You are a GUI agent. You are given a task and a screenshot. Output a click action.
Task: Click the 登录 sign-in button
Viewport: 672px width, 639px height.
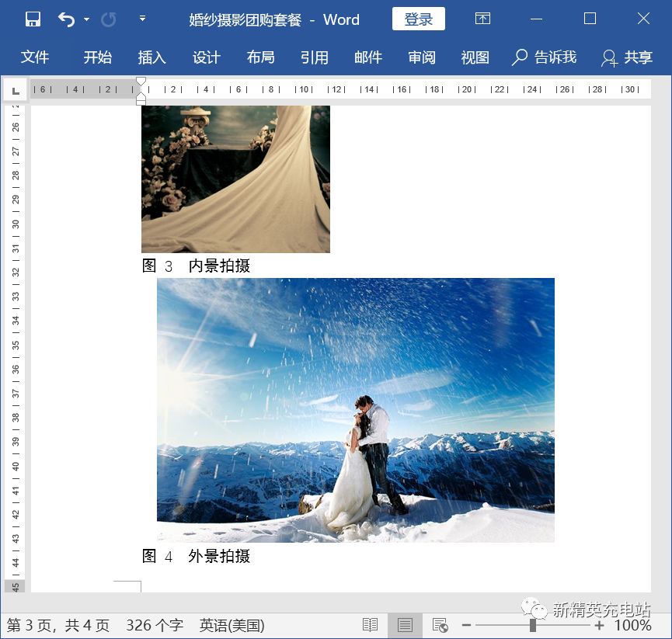pyautogui.click(x=418, y=19)
